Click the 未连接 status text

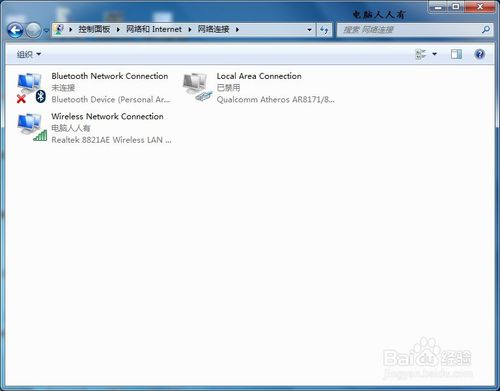pyautogui.click(x=63, y=88)
